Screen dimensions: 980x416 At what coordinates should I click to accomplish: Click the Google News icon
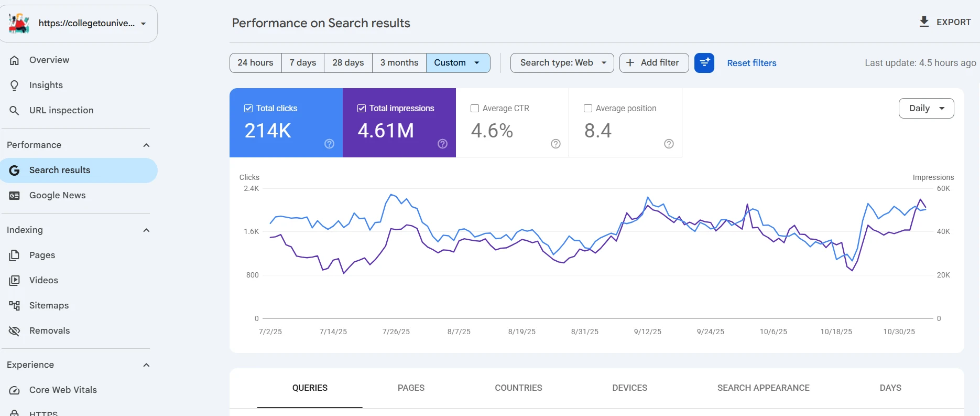pyautogui.click(x=15, y=195)
